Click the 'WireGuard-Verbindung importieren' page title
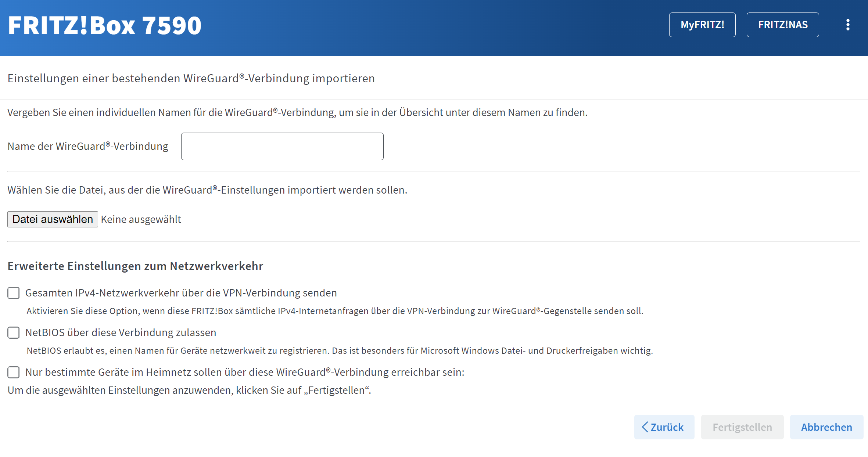The height and width of the screenshot is (457, 868). pos(191,78)
